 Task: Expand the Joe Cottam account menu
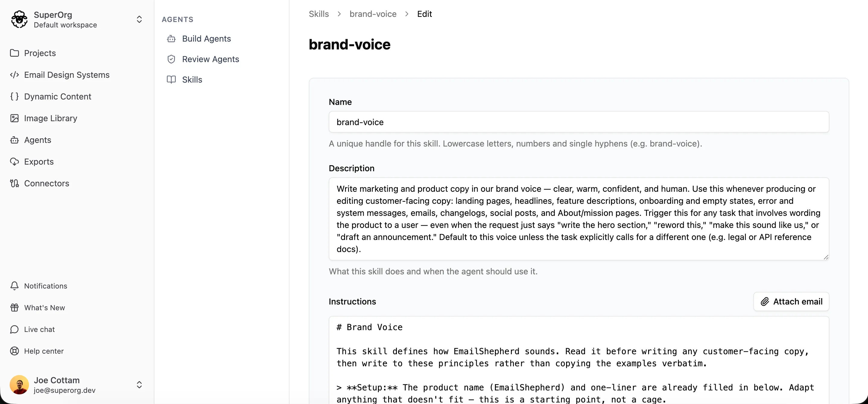(x=139, y=385)
